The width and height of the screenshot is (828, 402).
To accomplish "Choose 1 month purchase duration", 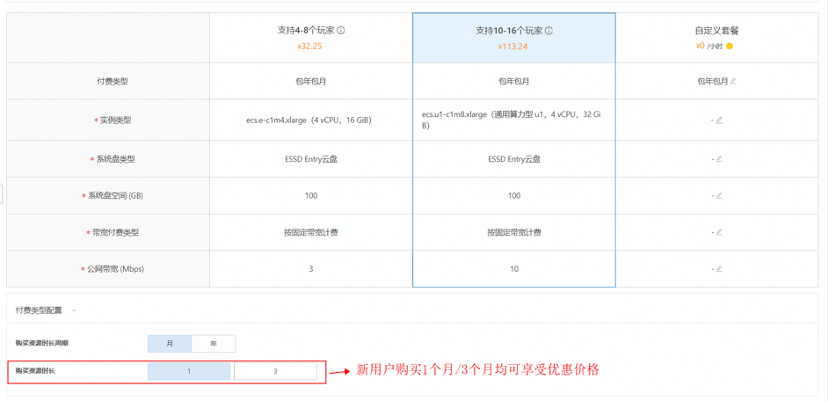I will coord(189,371).
